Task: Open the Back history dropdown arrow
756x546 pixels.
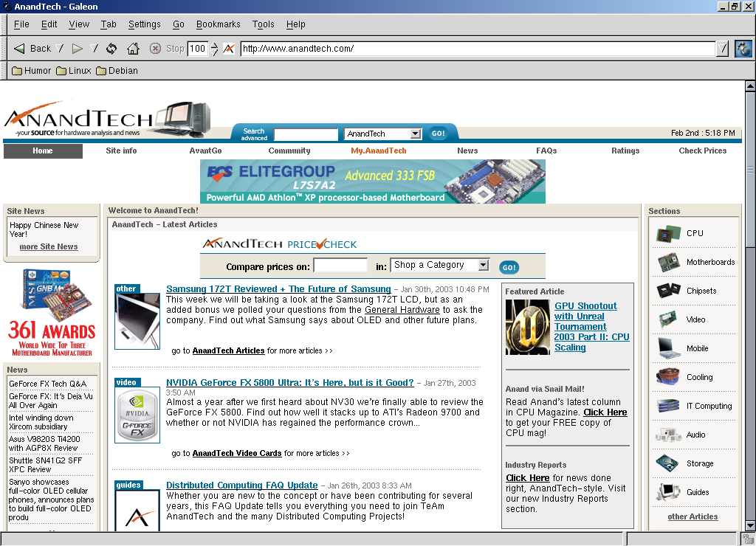Action: 60,48
